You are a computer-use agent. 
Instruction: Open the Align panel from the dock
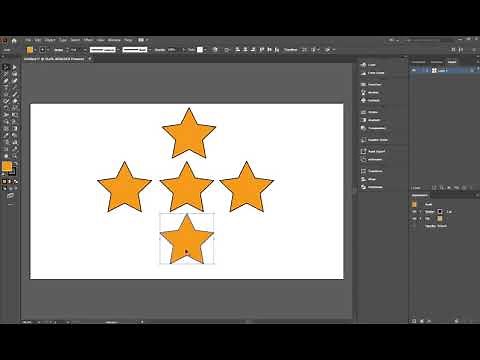[x=369, y=179]
